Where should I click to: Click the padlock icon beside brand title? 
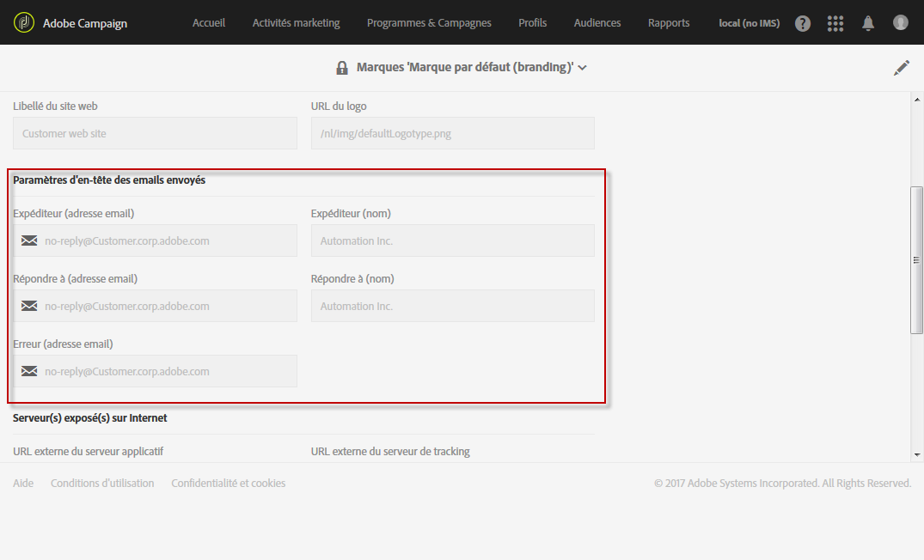click(x=342, y=68)
